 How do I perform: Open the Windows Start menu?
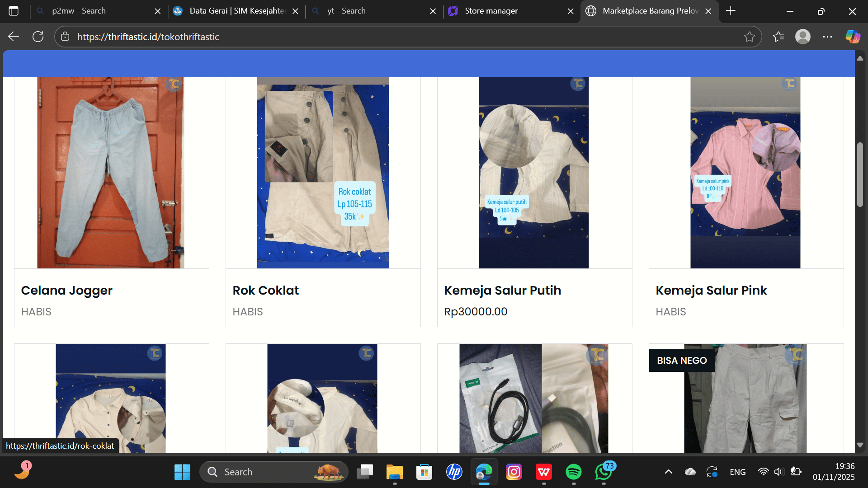[182, 472]
